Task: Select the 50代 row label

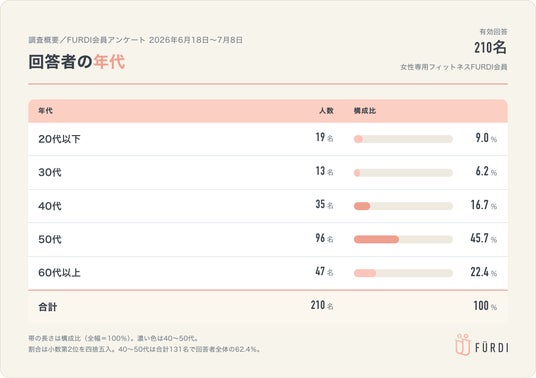Action: point(50,239)
